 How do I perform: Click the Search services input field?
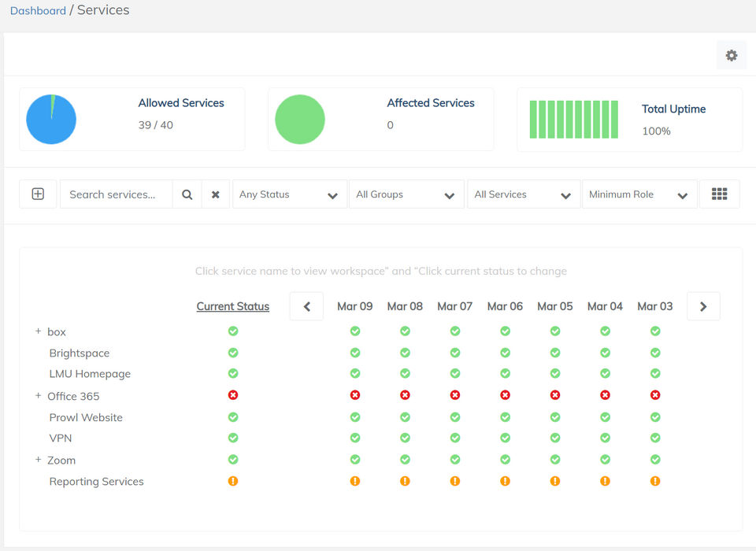tap(116, 194)
